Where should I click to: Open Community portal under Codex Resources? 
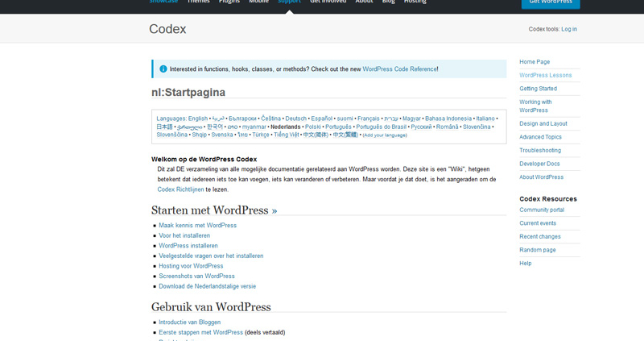tap(542, 210)
